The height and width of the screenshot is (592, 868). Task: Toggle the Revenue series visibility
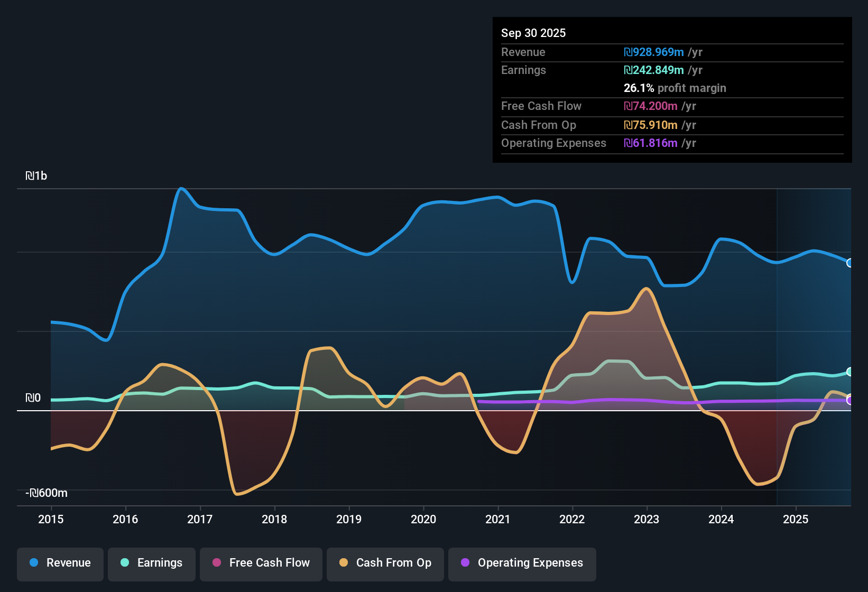click(60, 563)
